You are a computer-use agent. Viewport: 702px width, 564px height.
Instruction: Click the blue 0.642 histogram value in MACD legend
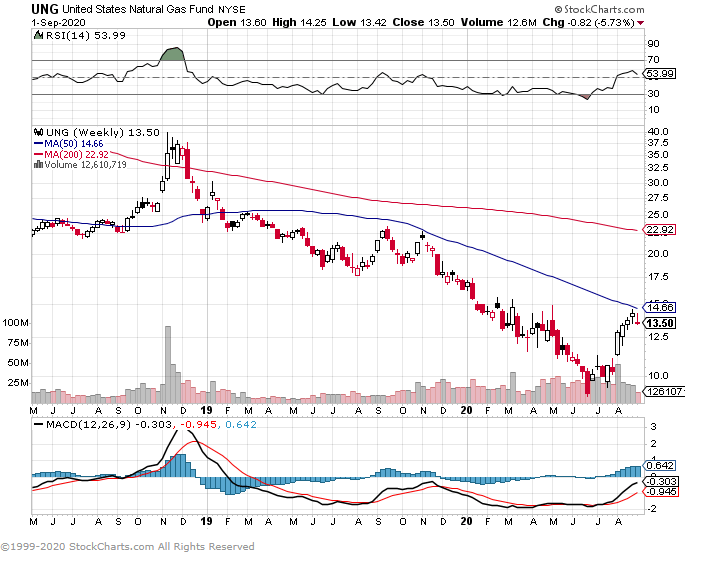241,424
